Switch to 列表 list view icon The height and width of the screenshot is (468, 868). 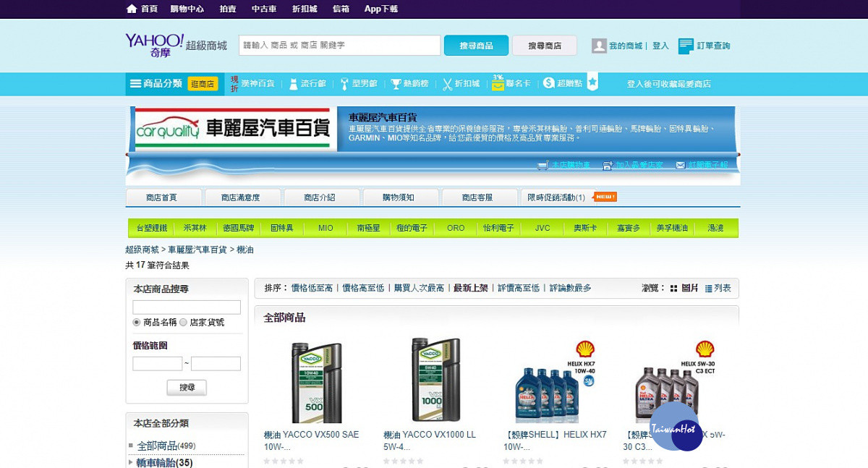point(708,289)
